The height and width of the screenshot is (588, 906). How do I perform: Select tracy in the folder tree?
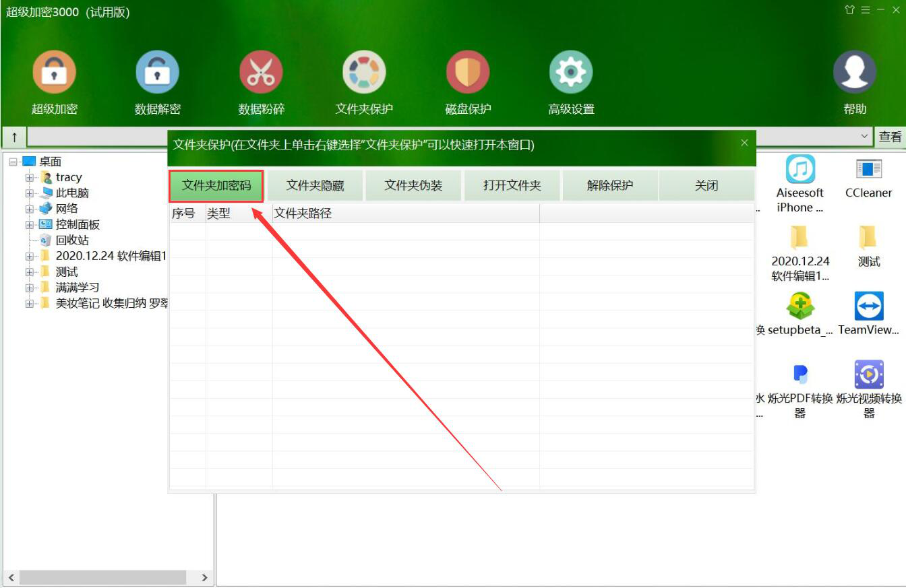[69, 177]
